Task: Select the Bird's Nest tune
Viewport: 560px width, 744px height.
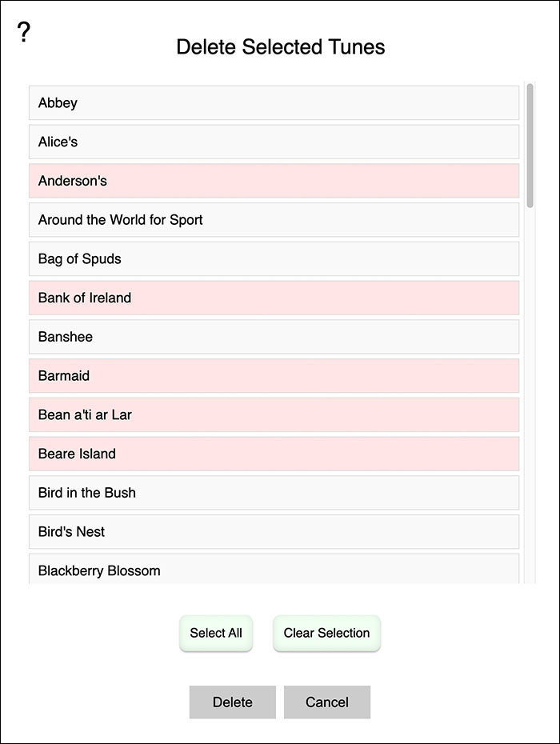Action: (x=274, y=532)
